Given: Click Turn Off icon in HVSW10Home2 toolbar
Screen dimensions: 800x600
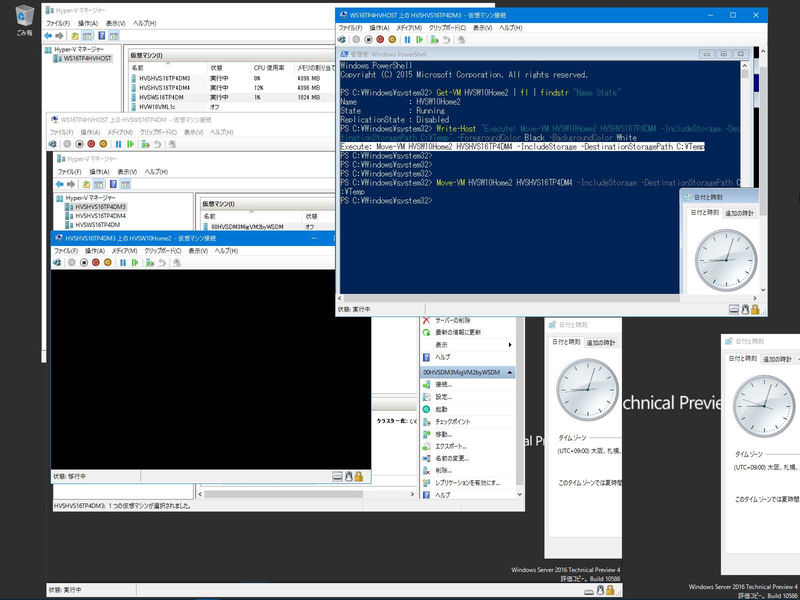Looking at the screenshot, I should tap(84, 262).
